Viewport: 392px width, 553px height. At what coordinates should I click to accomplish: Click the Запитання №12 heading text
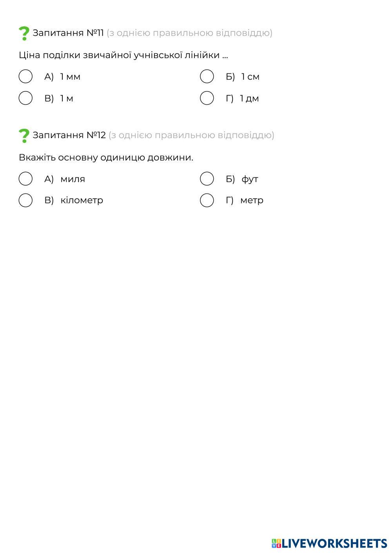pos(69,135)
